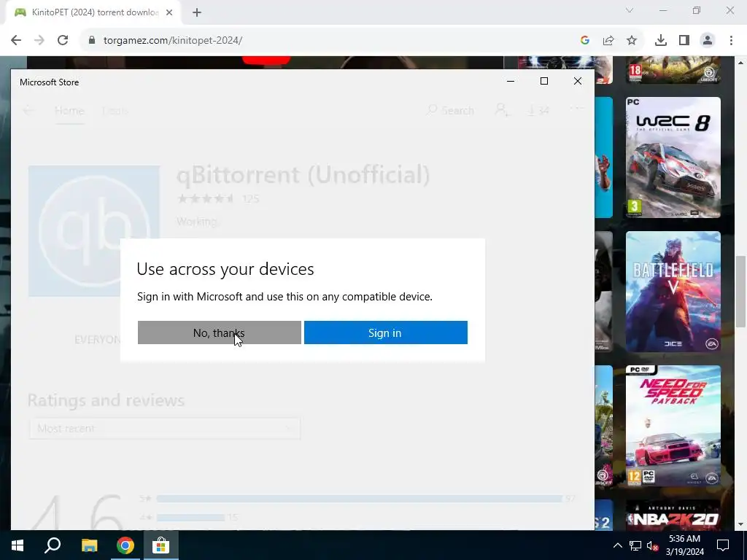Open Windows taskbar search

(53, 545)
